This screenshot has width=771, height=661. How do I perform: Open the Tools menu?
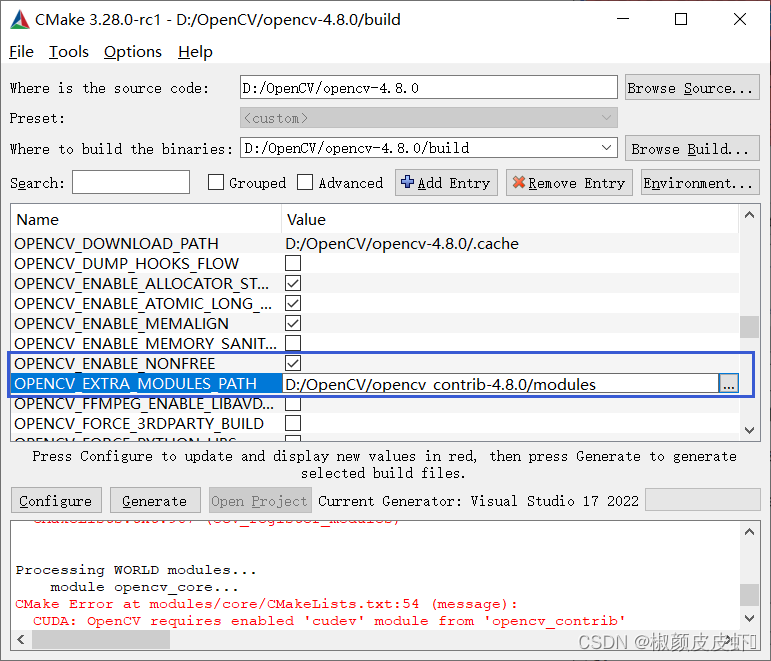click(x=68, y=52)
